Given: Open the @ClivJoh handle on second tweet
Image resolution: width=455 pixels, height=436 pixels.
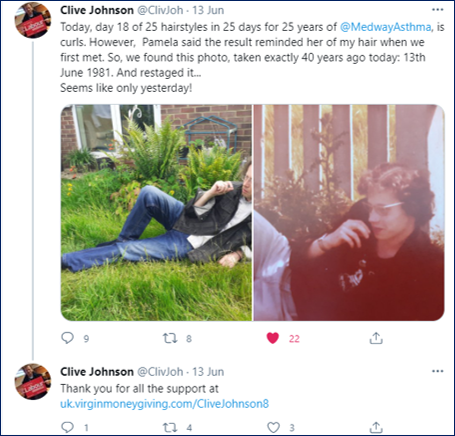Looking at the screenshot, I should coord(160,372).
